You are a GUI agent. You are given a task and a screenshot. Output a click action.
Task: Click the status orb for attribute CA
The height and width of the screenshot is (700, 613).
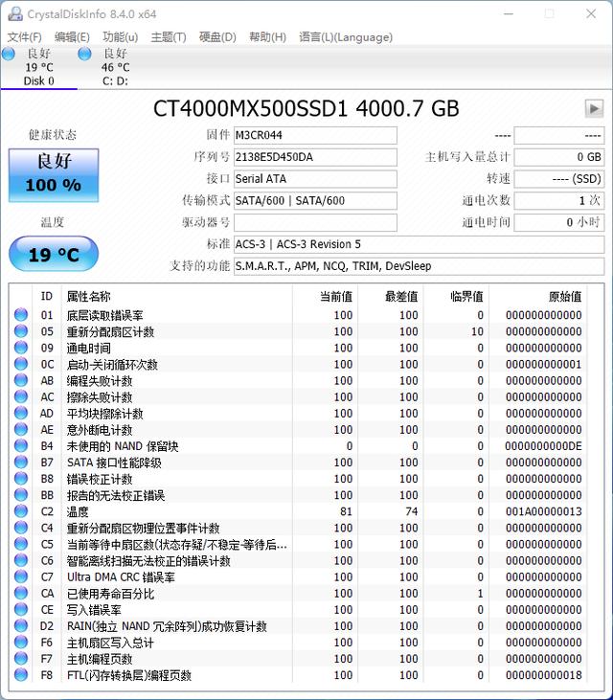coord(20,593)
